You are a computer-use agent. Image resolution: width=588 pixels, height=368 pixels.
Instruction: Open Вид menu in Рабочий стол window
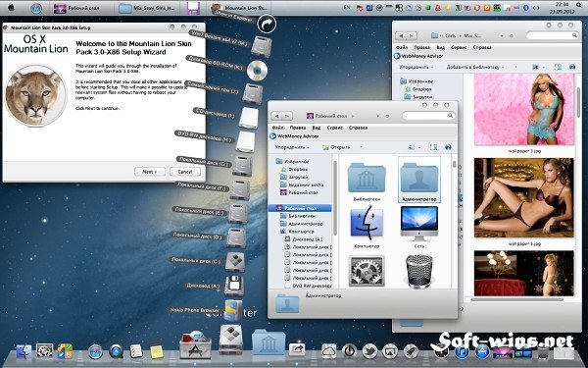coord(317,128)
